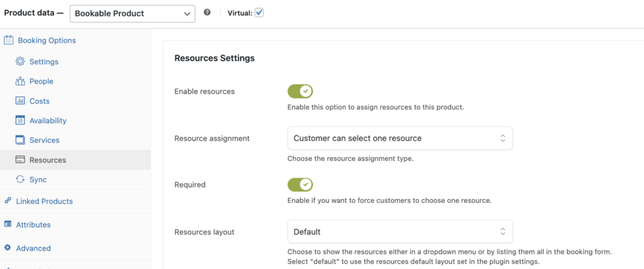Viewport: 644px width, 269px height.
Task: Go to the Linked Products section
Action: [x=45, y=201]
